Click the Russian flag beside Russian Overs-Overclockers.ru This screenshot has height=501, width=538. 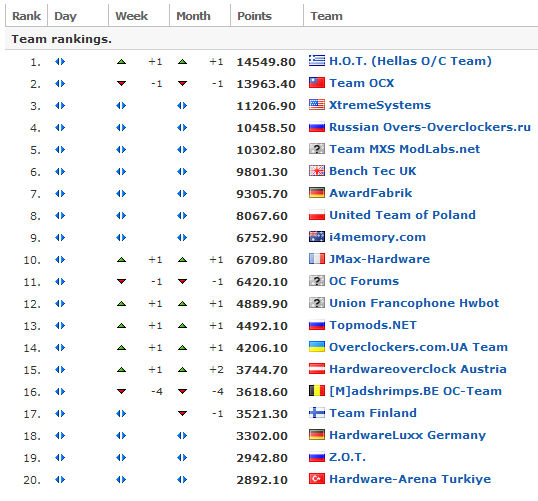click(317, 128)
